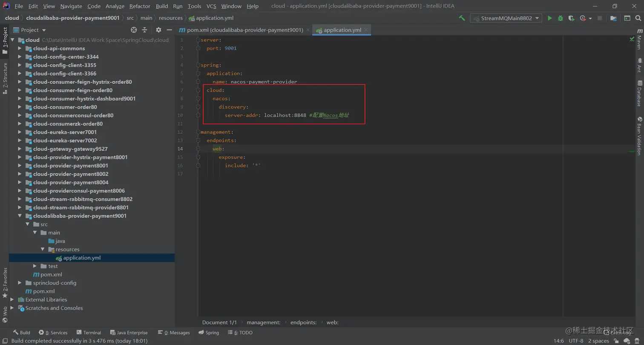Click the profiler run icon

(582, 18)
